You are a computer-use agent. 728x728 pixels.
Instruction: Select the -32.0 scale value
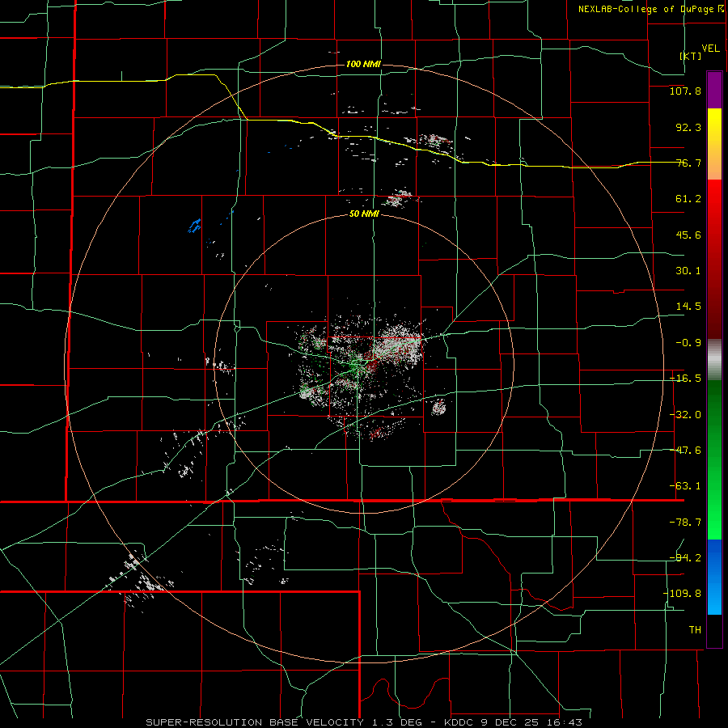(685, 415)
